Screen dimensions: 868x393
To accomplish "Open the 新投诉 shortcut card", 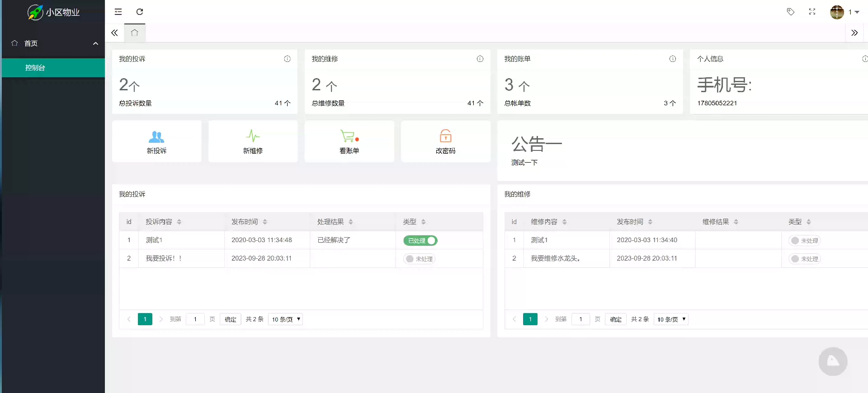I will pyautogui.click(x=156, y=141).
